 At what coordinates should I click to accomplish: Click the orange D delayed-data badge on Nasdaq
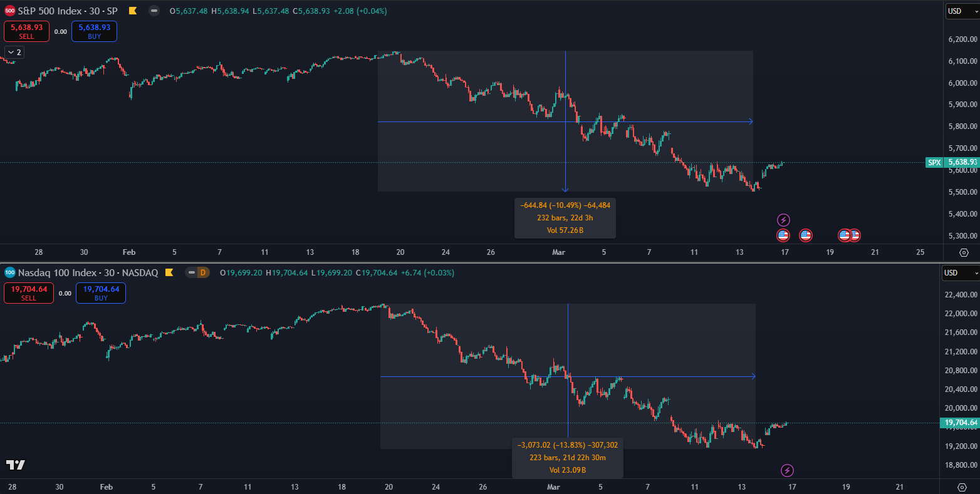[202, 272]
